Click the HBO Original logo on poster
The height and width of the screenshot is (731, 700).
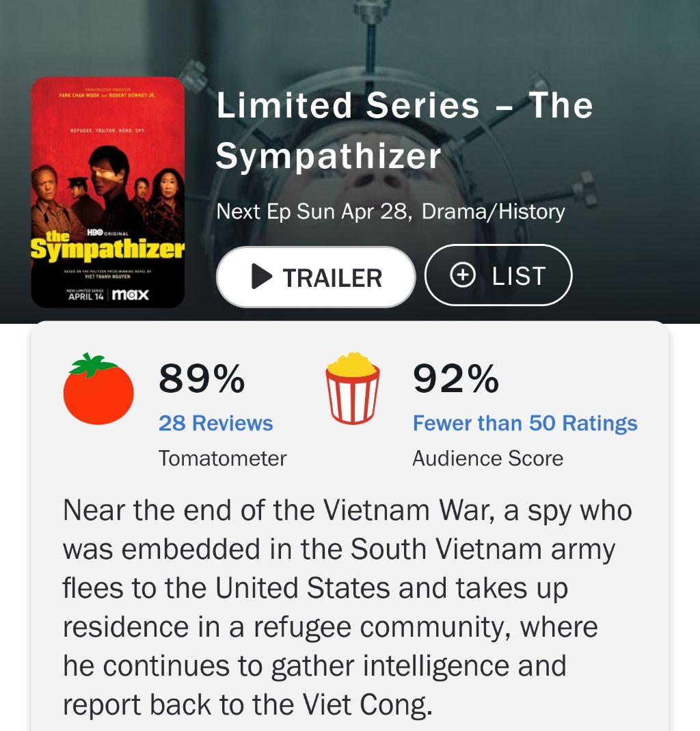108,233
